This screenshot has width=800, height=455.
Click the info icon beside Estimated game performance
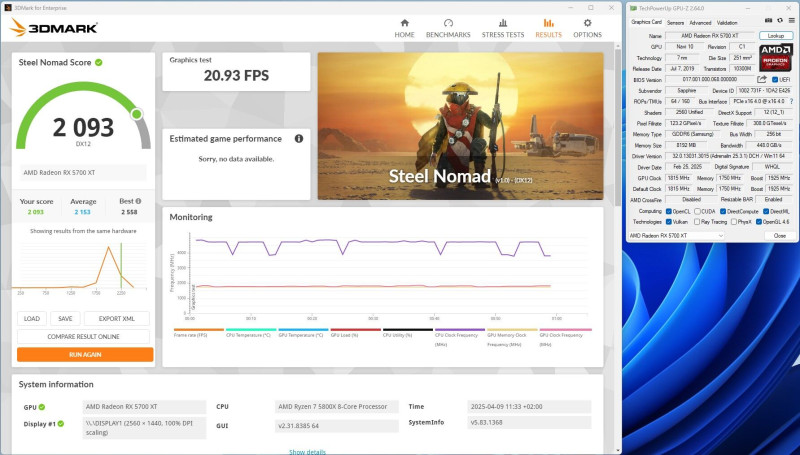point(299,139)
